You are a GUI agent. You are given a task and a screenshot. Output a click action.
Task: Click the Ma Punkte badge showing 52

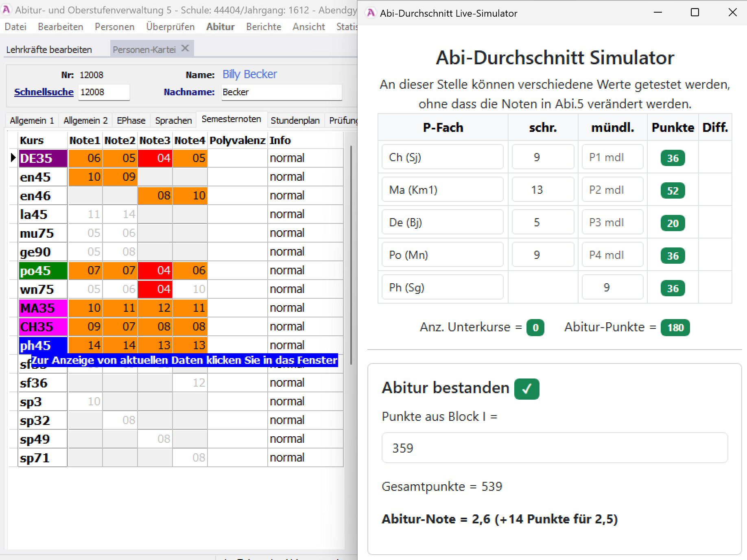click(673, 190)
